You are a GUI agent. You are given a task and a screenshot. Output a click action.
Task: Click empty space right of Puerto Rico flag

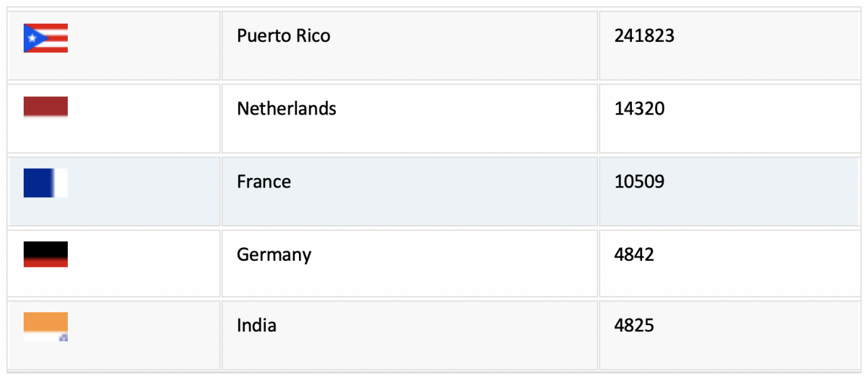[142, 45]
